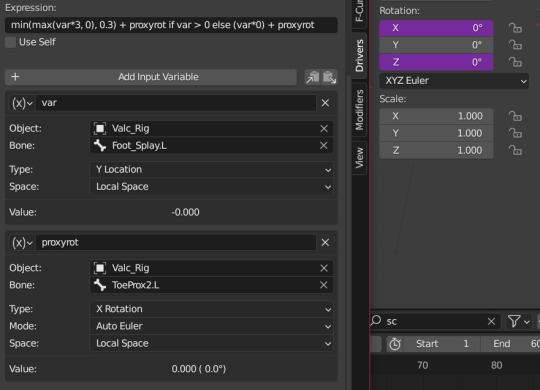Click proxyrot value '0.000 ( 0.0°)'

199,369
